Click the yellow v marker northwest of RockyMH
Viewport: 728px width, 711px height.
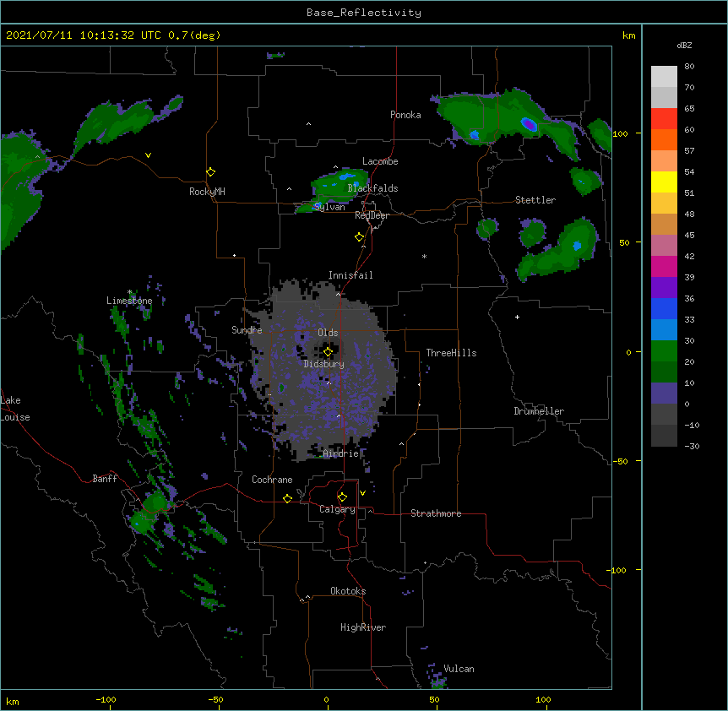tap(148, 155)
